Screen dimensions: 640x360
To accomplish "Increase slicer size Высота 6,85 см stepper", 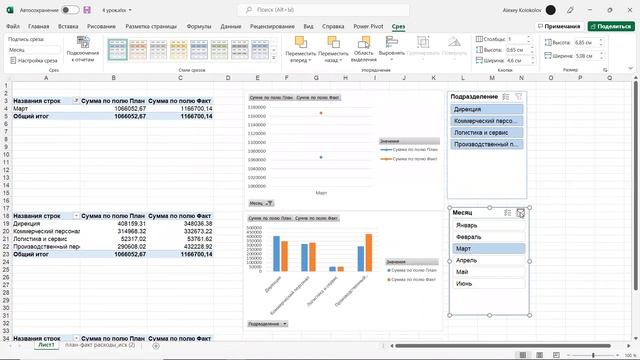I will pos(600,40).
